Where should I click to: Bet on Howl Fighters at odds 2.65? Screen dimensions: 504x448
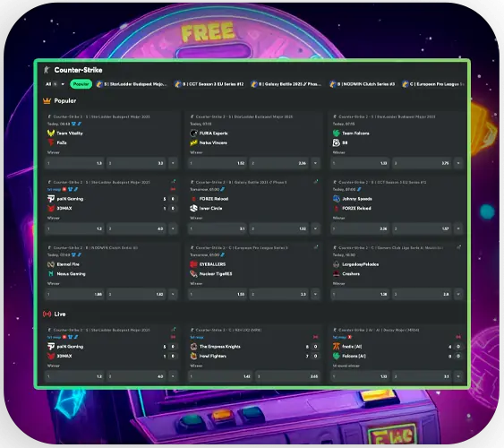(288, 376)
